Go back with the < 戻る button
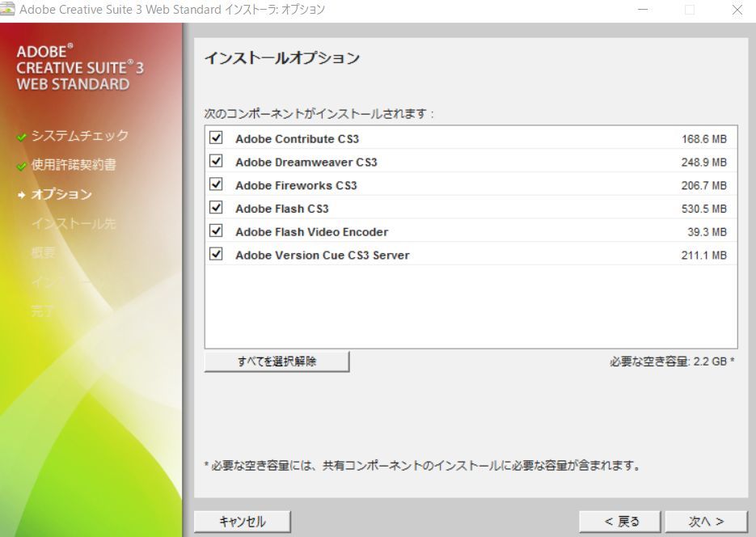756x537 pixels. tap(619, 521)
